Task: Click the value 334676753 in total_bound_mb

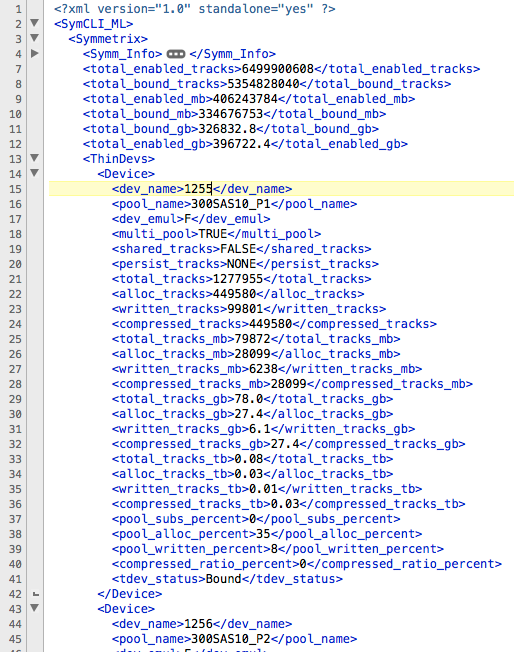Action: 230,114
